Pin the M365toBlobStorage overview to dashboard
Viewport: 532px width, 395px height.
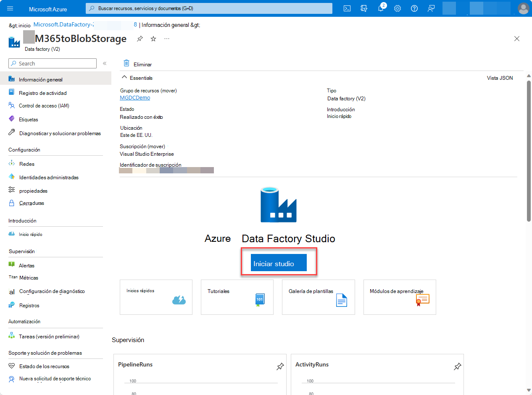pyautogui.click(x=140, y=38)
